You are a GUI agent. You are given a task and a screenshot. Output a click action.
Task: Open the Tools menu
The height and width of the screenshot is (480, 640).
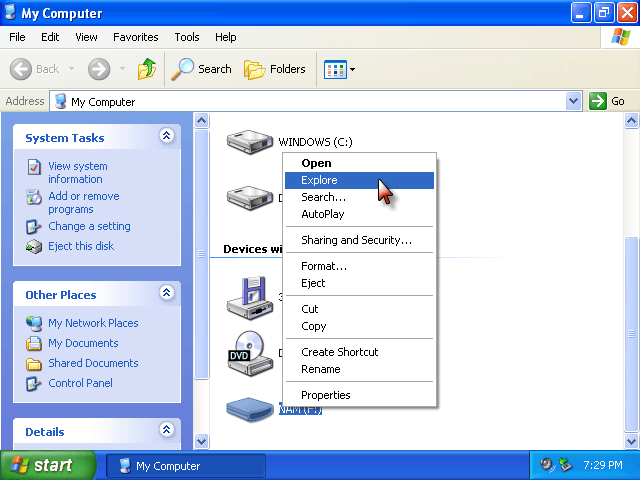[187, 37]
